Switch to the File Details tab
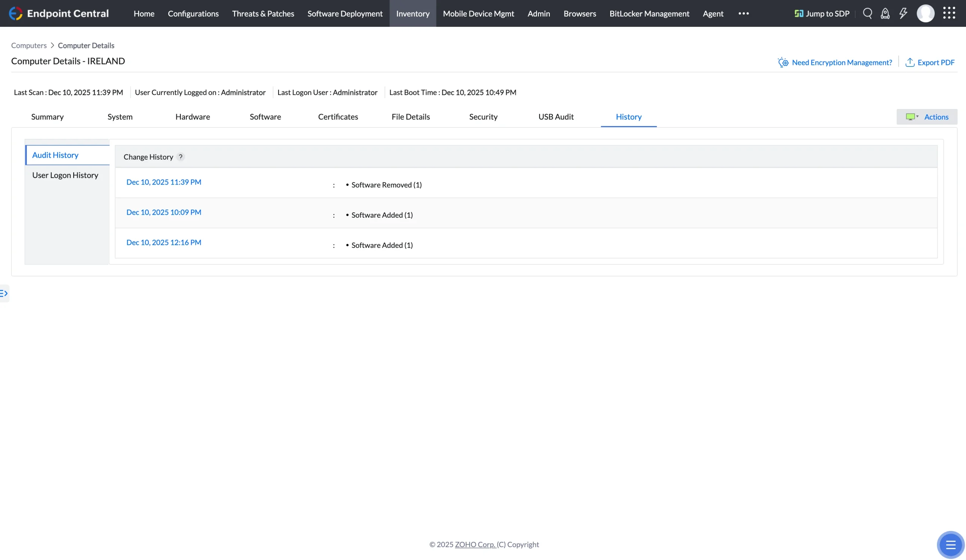 click(411, 117)
